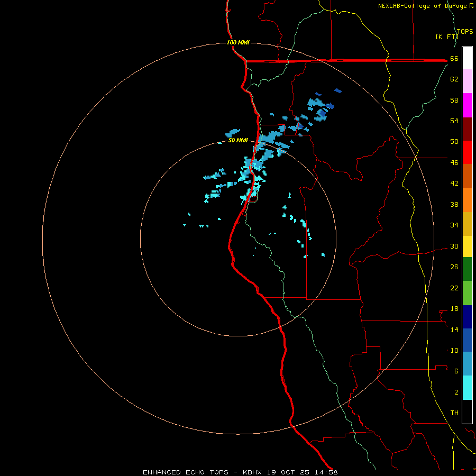Click the NEXLAB-College of DuPage label
Screen dimensions: 476x476
422,6
